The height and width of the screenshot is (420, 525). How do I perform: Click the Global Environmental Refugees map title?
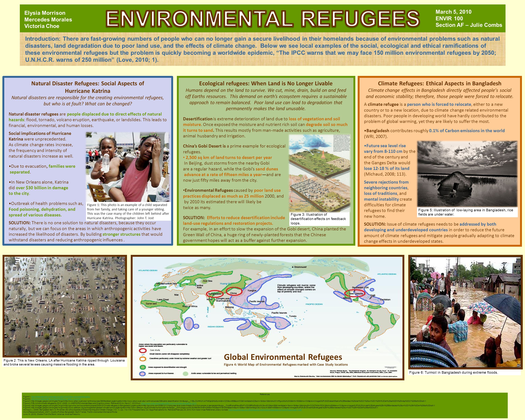click(283, 357)
